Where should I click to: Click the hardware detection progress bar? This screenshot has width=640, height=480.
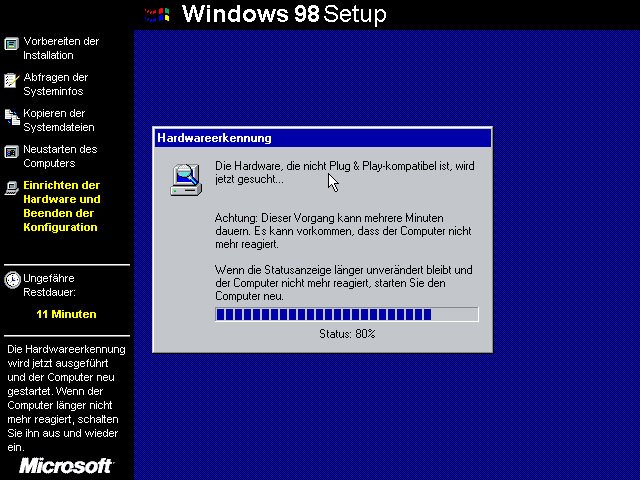coord(347,314)
